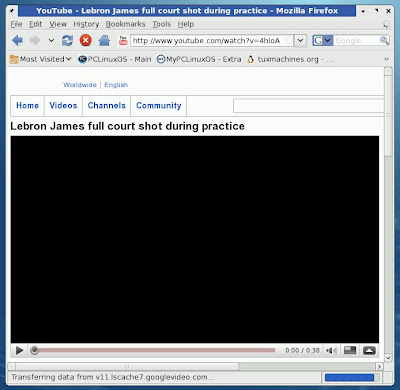This screenshot has width=400, height=390.
Task: Play the video with the play button
Action: pos(19,350)
